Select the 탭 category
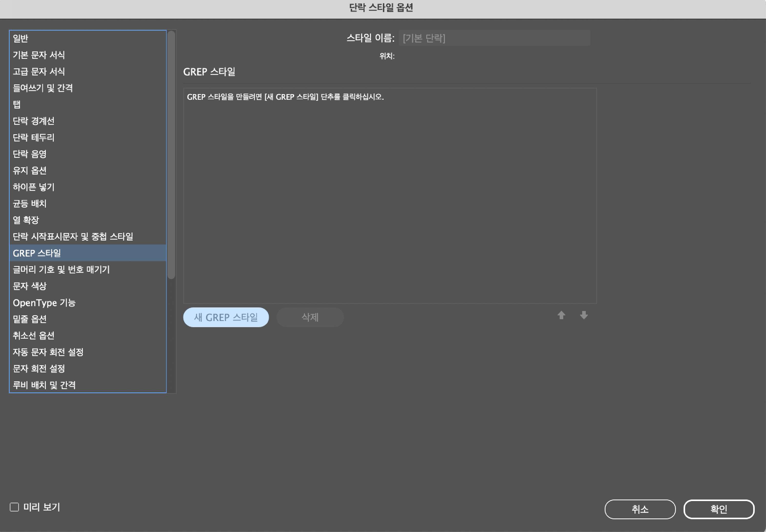 coord(17,105)
